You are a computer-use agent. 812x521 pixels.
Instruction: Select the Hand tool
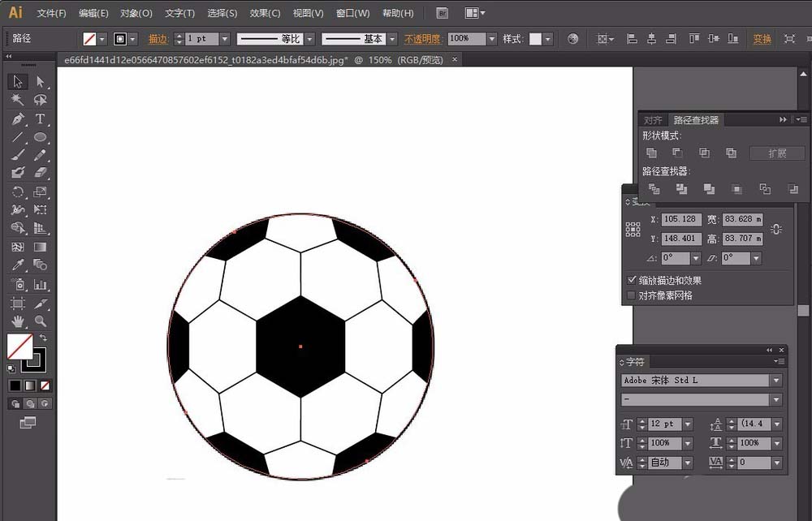point(17,321)
